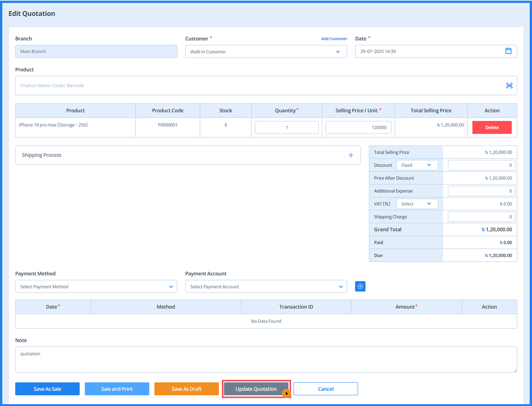Open the Select Payment Method dropdown
This screenshot has height=406, width=532.
96,287
